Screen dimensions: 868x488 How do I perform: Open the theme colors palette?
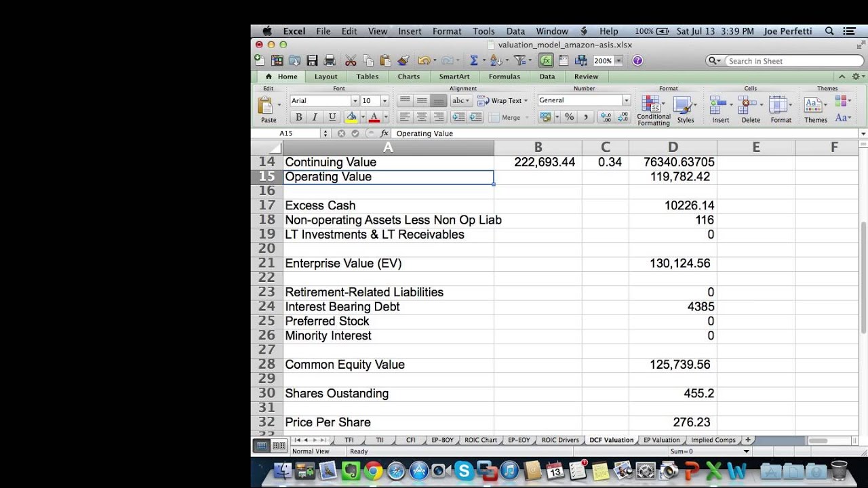(x=843, y=100)
